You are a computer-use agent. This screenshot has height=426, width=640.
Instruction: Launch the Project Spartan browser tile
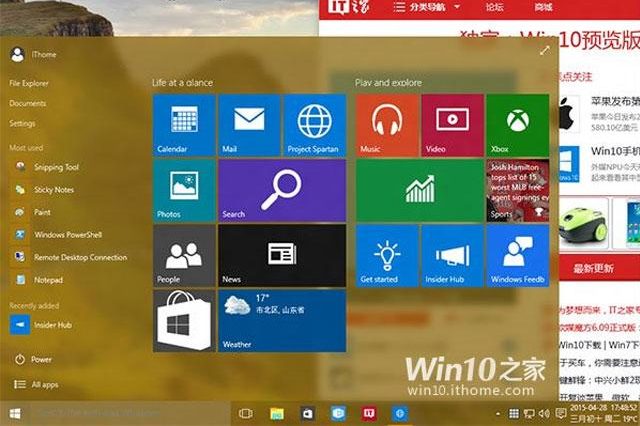(315, 125)
